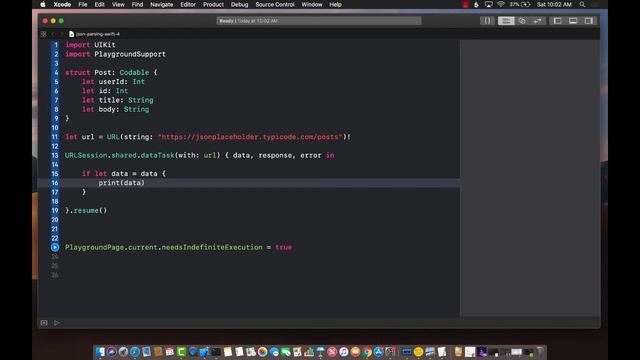The width and height of the screenshot is (640, 360).
Task: Open the Xcode menu
Action: [62, 4]
